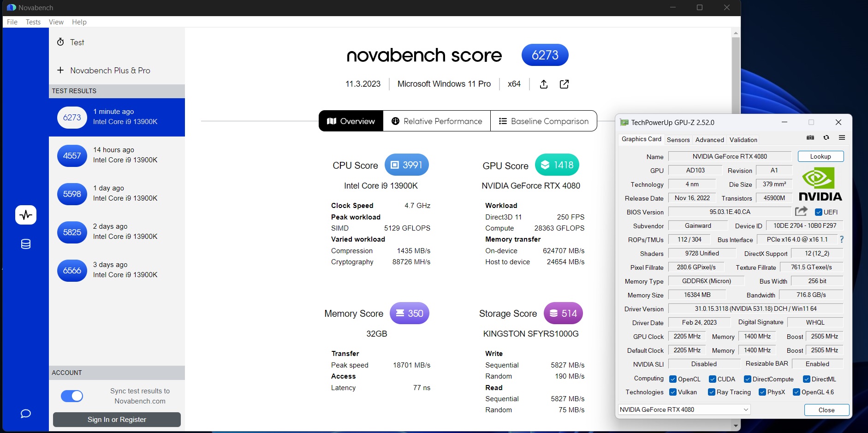
Task: Toggle the OpenGL 4.6 checkbox
Action: point(797,392)
